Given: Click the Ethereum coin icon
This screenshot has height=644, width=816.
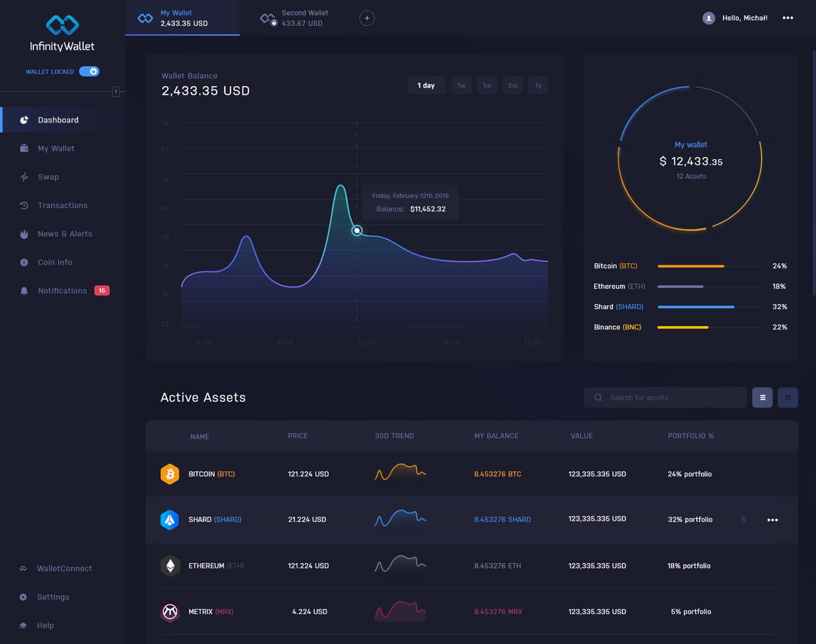Looking at the screenshot, I should tap(169, 566).
